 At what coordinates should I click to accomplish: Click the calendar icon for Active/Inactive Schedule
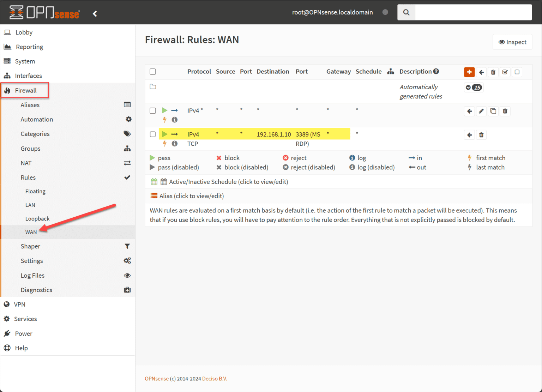[x=154, y=181]
